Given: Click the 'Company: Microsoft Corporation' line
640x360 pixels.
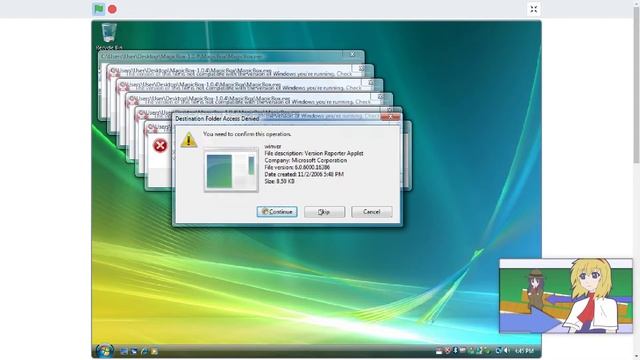Looking at the screenshot, I should coord(306,160).
